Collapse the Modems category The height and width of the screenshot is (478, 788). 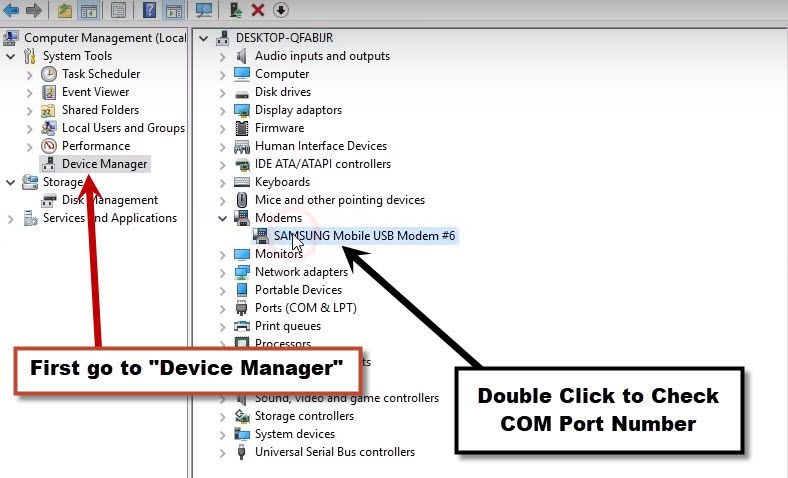(222, 218)
